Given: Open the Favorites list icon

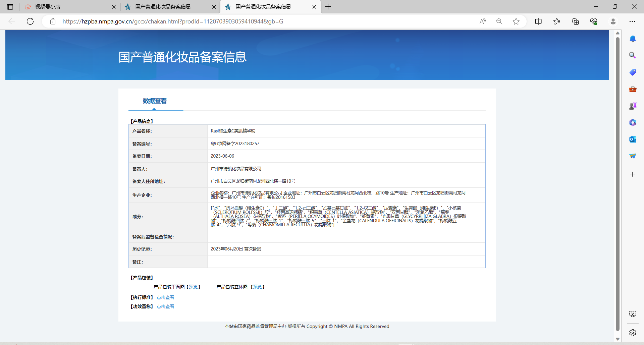Looking at the screenshot, I should [x=557, y=21].
